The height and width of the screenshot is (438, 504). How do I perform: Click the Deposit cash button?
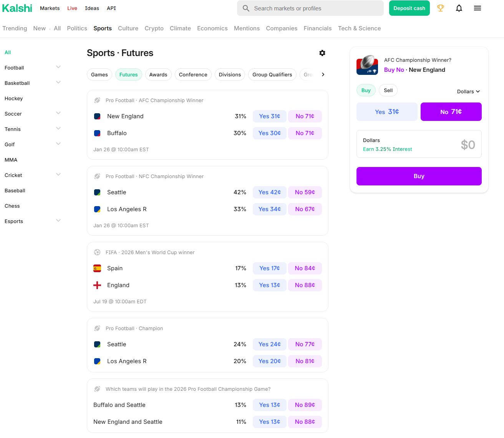coord(409,8)
